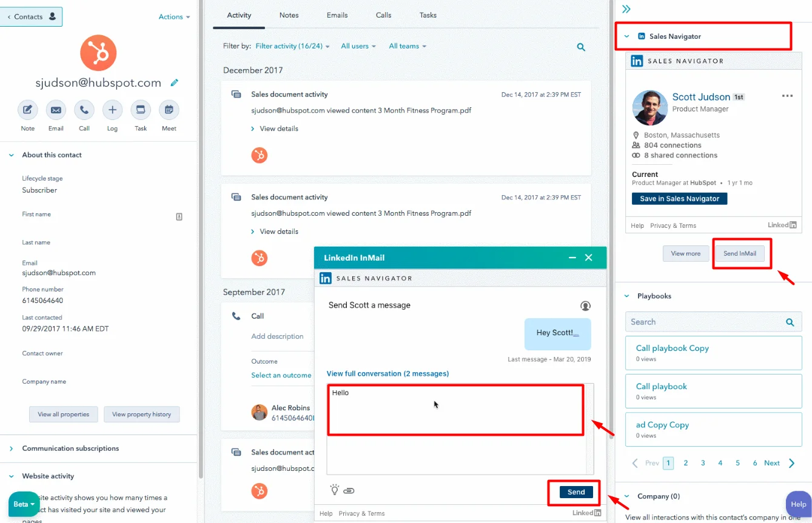The height and width of the screenshot is (523, 812).
Task: Log an activity via the Log icon
Action: click(x=112, y=110)
